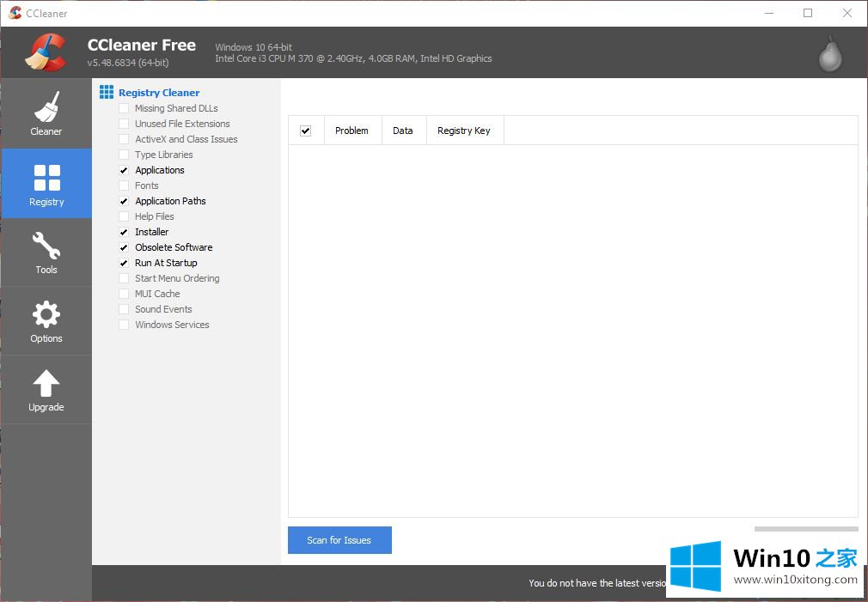The height and width of the screenshot is (602, 868).
Task: Click the Registry Cleaner grid icon
Action: 107,92
